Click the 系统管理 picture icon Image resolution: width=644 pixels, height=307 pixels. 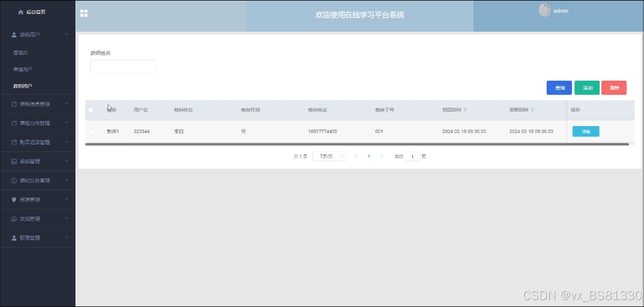coord(14,162)
